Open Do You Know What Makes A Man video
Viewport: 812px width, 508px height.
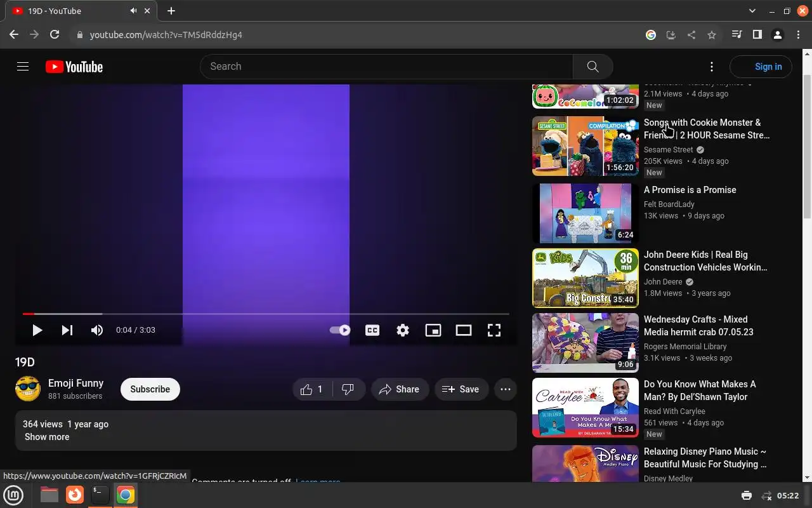pos(700,391)
